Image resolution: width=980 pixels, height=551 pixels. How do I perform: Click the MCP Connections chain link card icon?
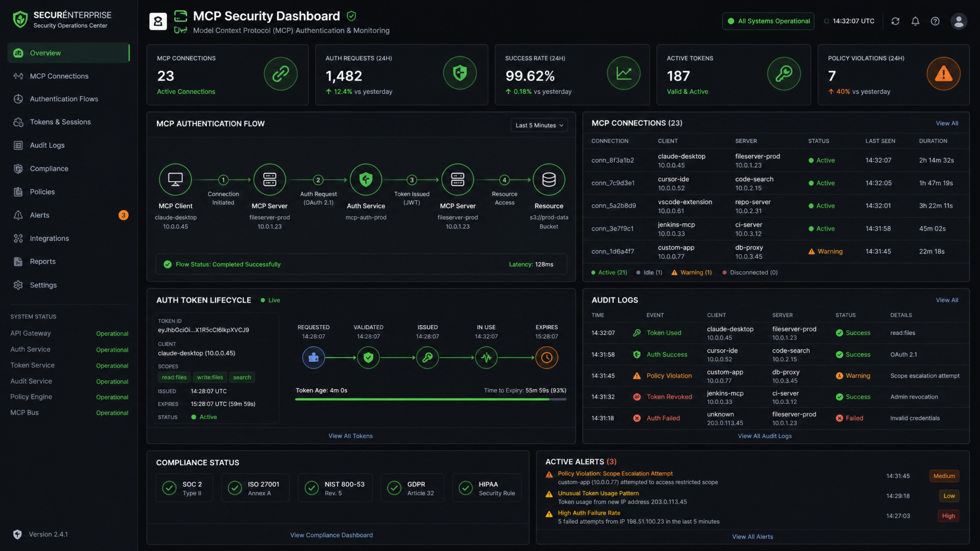[281, 74]
